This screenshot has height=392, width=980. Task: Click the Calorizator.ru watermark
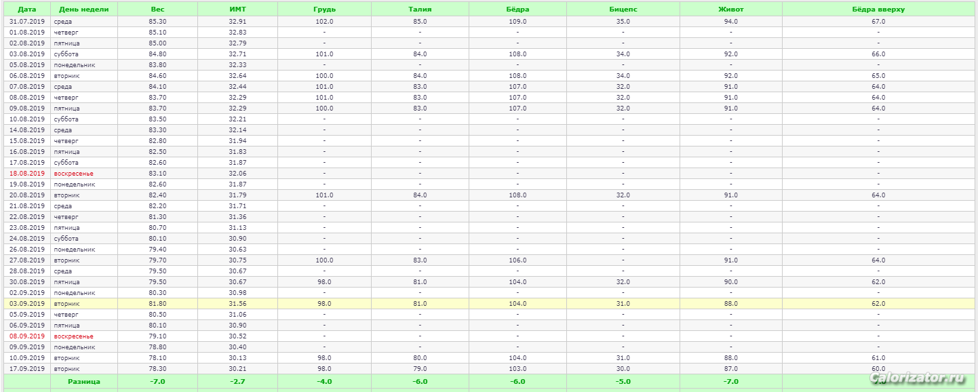tap(916, 378)
